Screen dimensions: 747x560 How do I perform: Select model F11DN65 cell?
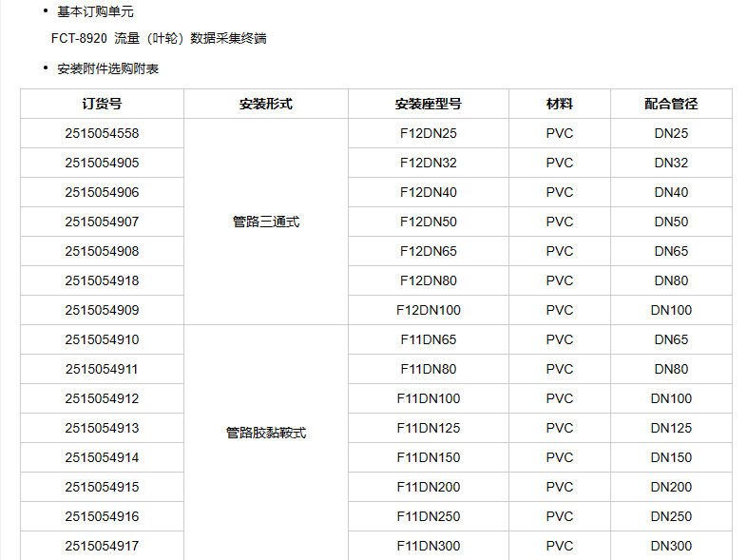coord(428,339)
